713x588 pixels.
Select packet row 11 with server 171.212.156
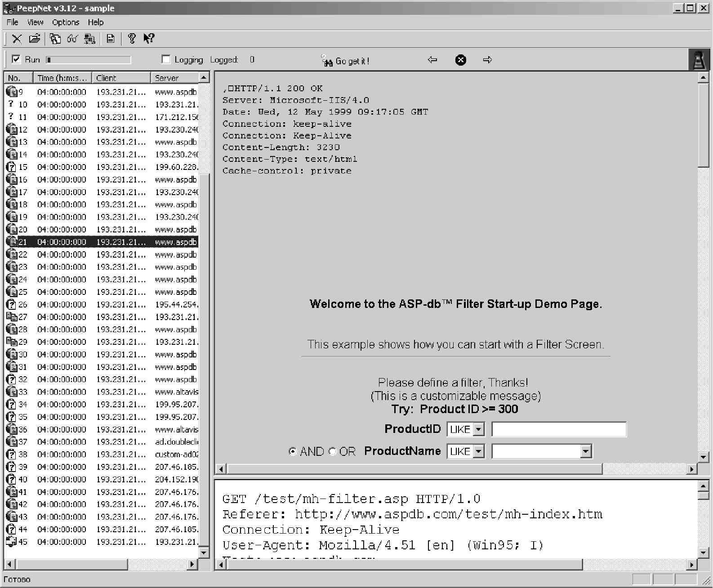(x=102, y=117)
